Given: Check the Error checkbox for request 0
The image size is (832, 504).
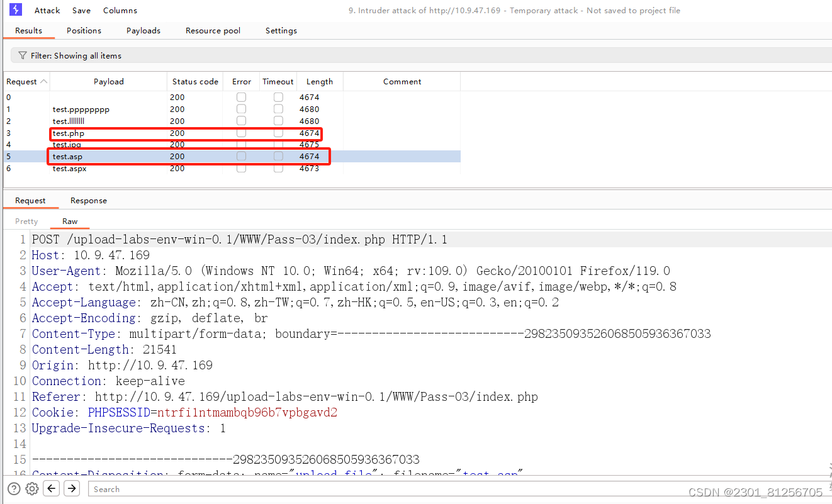Looking at the screenshot, I should [241, 97].
